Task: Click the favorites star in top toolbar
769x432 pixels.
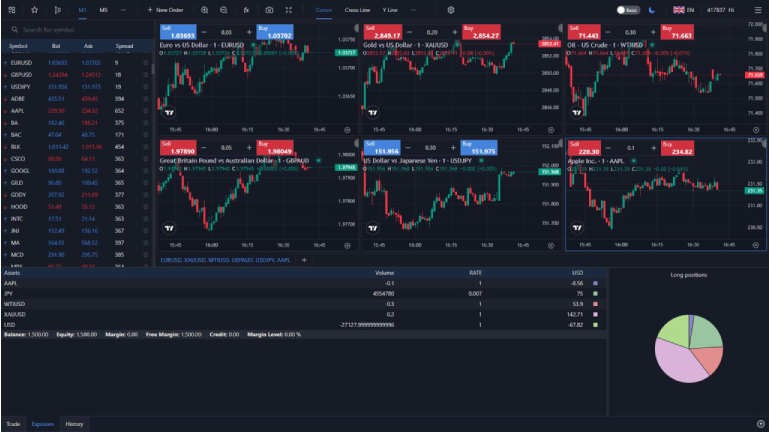Action: [x=34, y=10]
